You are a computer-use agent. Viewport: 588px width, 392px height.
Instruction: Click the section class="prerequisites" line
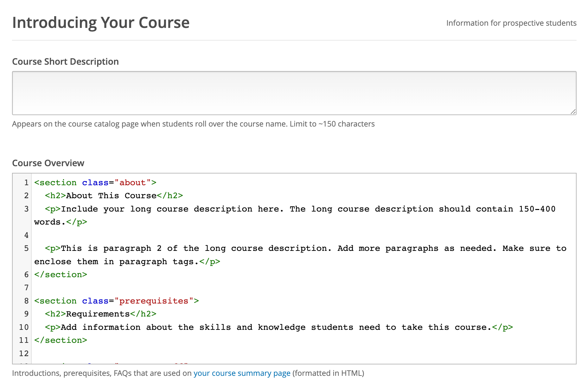[x=117, y=301]
